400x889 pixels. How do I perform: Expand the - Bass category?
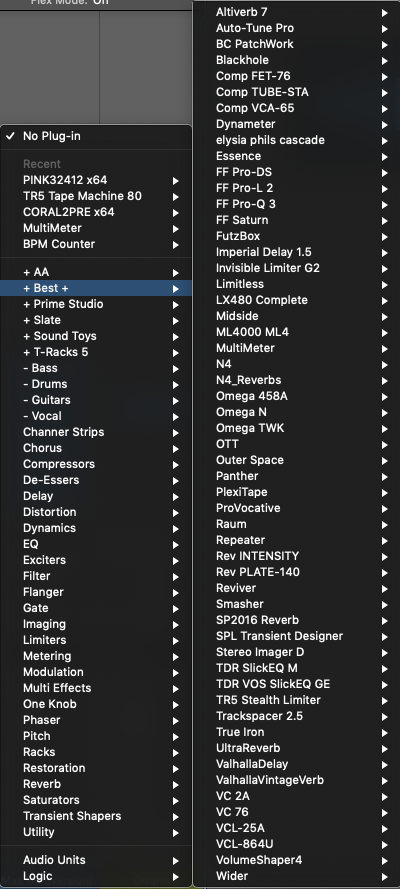(96, 369)
